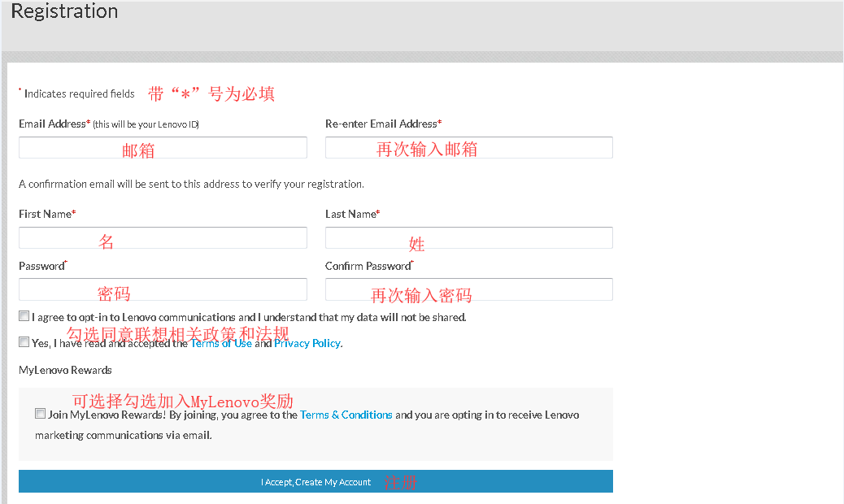
Task: Click I Accept, Create My Account button
Action: 315,481
